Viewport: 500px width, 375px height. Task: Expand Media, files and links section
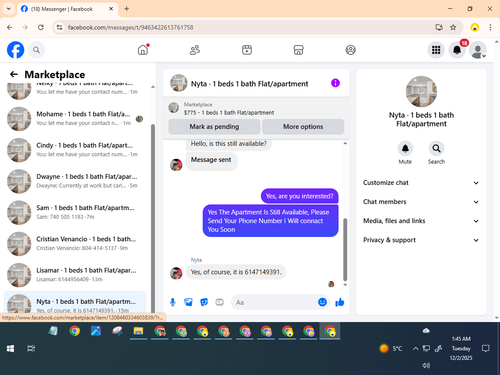click(421, 221)
